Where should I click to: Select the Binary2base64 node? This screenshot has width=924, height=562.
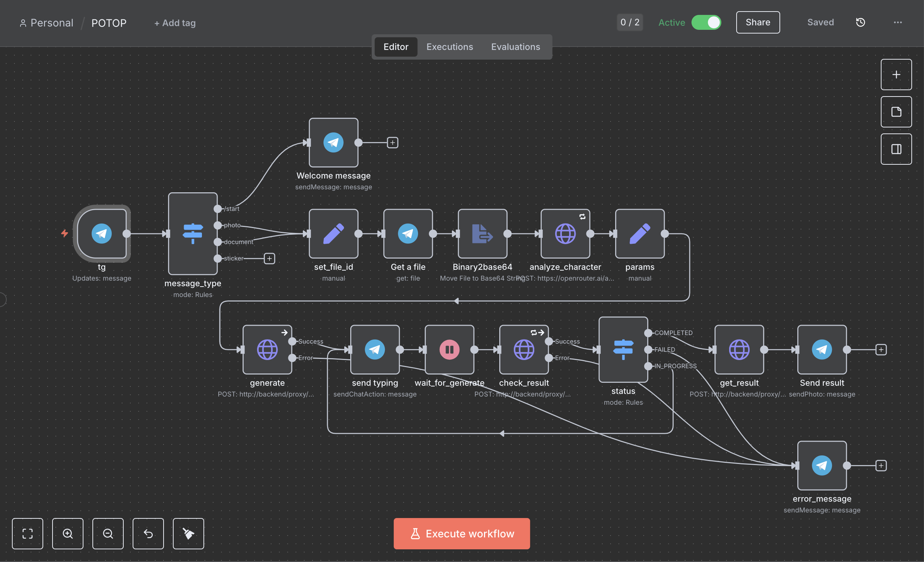tap(482, 234)
